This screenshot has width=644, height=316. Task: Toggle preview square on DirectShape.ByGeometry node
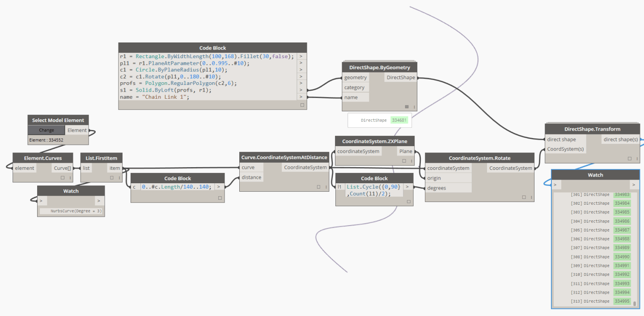[x=407, y=107]
